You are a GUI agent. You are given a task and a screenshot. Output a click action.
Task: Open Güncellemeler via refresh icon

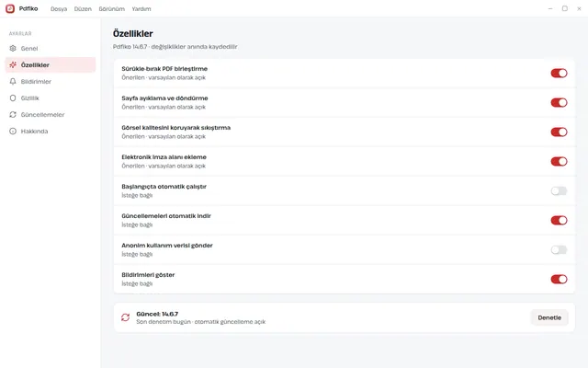click(x=13, y=114)
